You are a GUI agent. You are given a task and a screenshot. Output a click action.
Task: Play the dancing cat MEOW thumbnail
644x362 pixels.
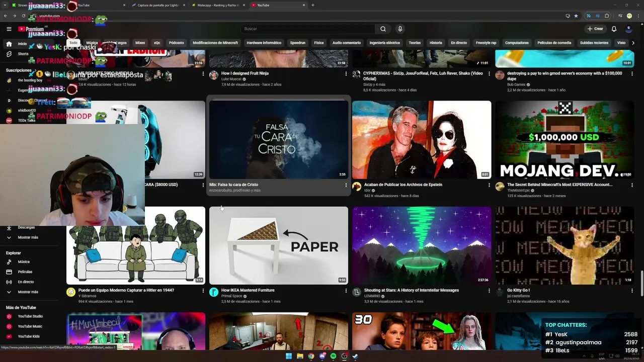[565, 245]
